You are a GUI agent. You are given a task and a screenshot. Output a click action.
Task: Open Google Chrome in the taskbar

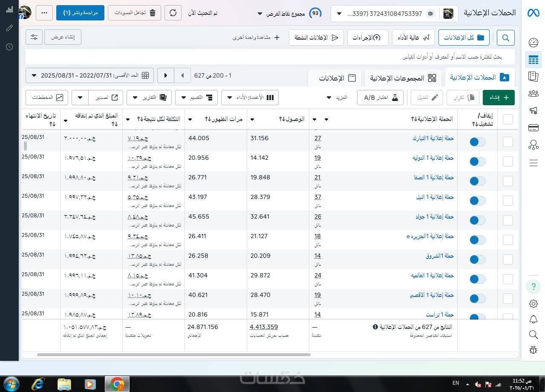(x=117, y=384)
